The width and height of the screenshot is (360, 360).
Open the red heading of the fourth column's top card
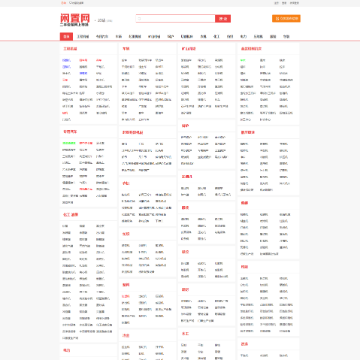251,49
